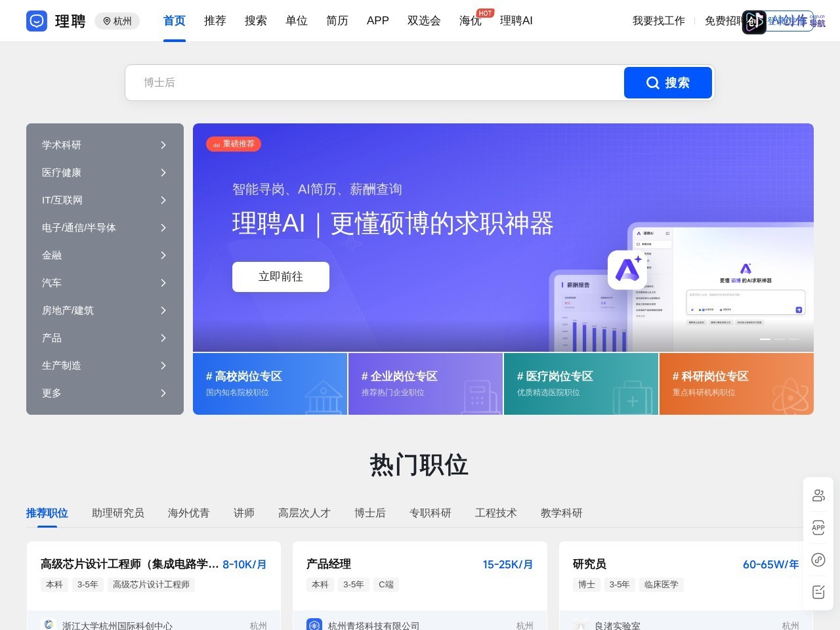Open the 企业岗位专区 tile
Screen dimensions: 840x630
point(425,384)
